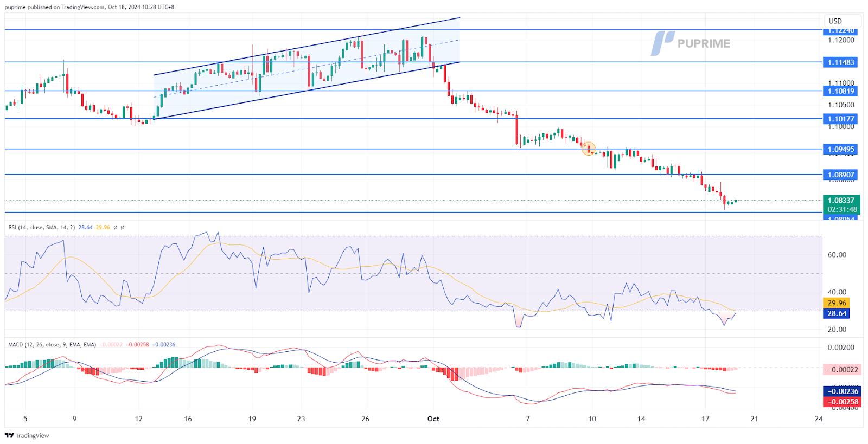Click the blue MACD value -0.00236 in legend
868x444 pixels.
pyautogui.click(x=163, y=344)
